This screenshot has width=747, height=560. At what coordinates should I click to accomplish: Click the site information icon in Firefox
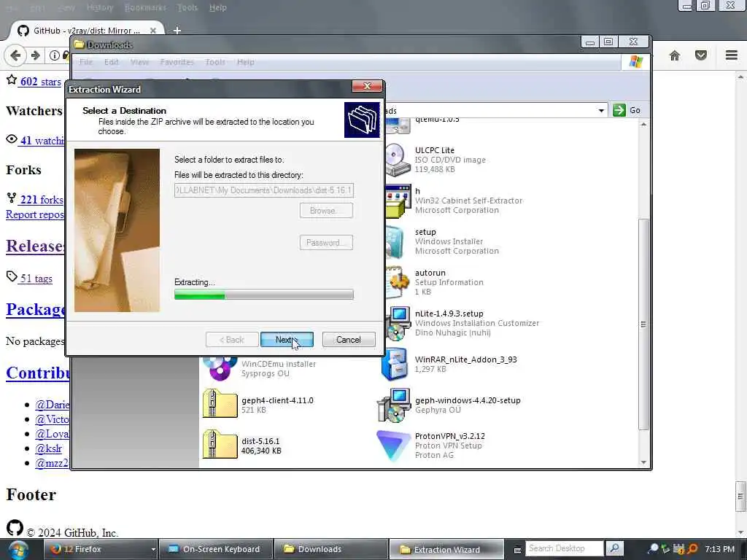(54, 55)
